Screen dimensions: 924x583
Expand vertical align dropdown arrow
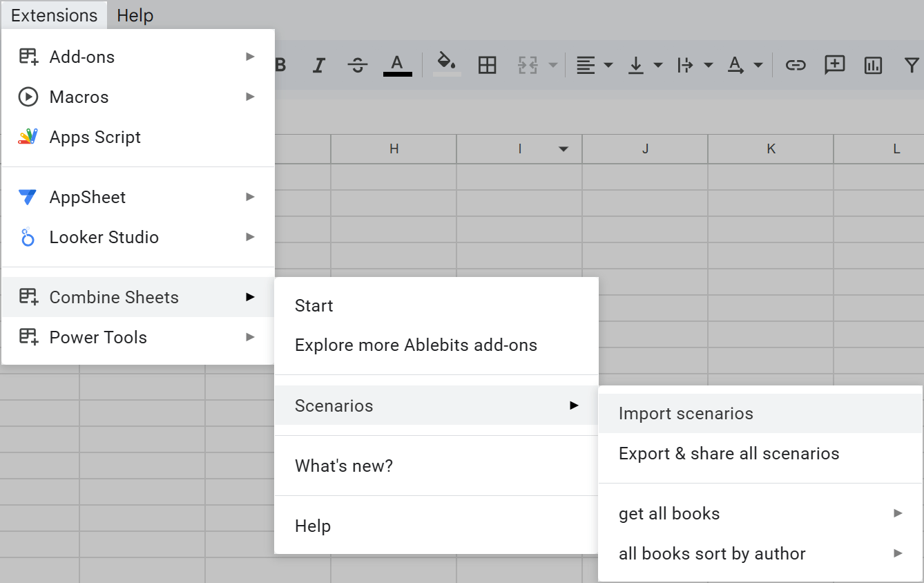(x=658, y=66)
